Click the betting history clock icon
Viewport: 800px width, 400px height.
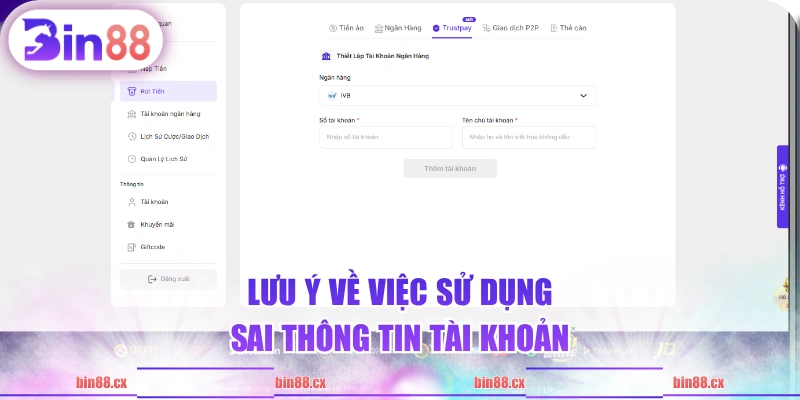click(x=132, y=136)
